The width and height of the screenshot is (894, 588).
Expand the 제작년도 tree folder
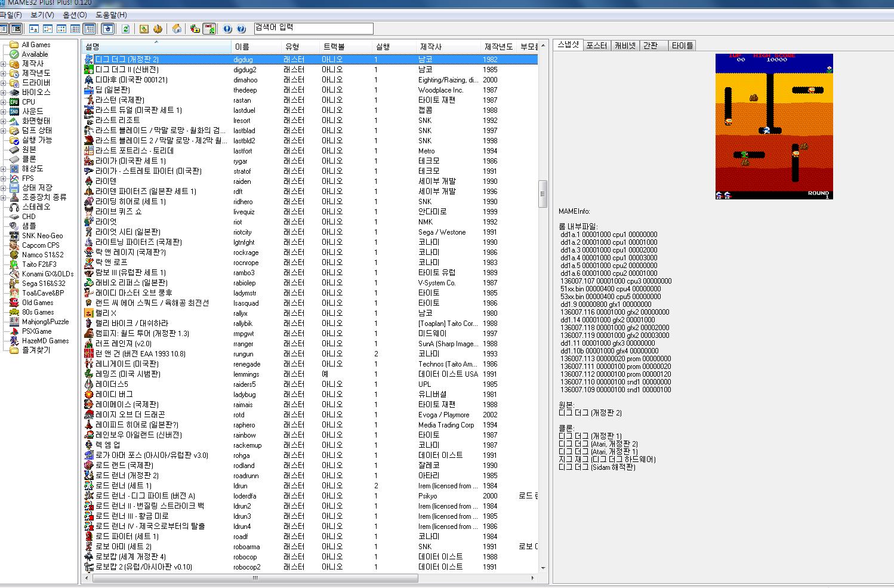click(x=4, y=73)
